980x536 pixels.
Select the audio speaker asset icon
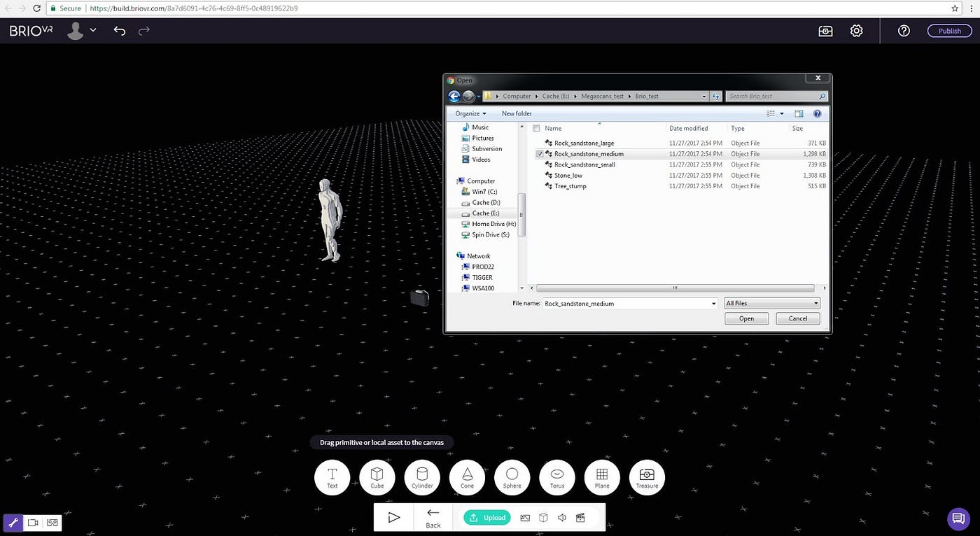[561, 518]
